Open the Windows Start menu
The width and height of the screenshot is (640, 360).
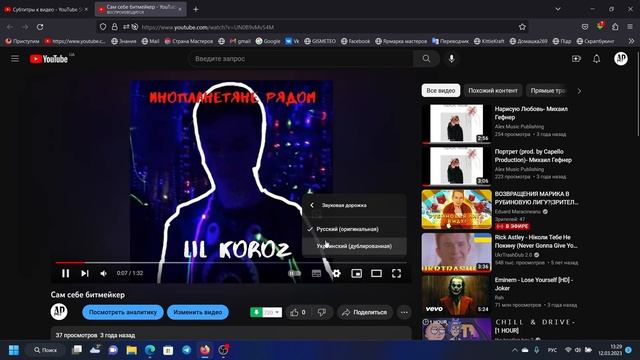coord(14,350)
